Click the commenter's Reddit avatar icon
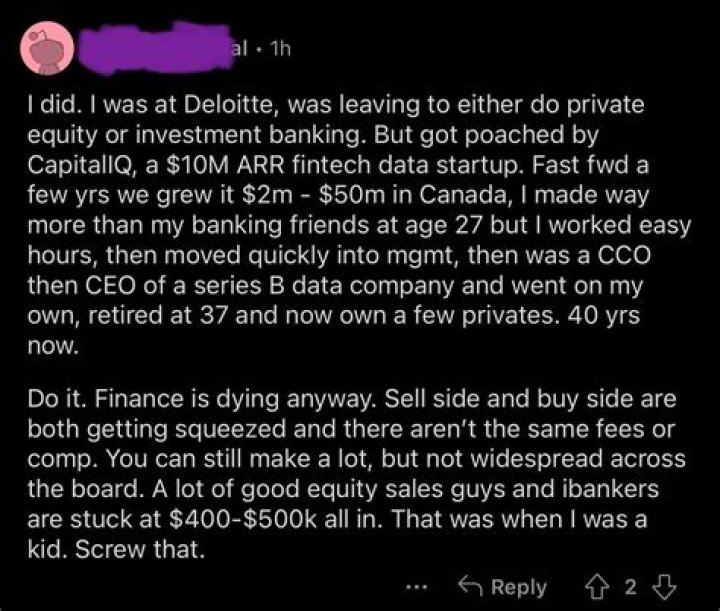The height and width of the screenshot is (611, 720). click(43, 53)
